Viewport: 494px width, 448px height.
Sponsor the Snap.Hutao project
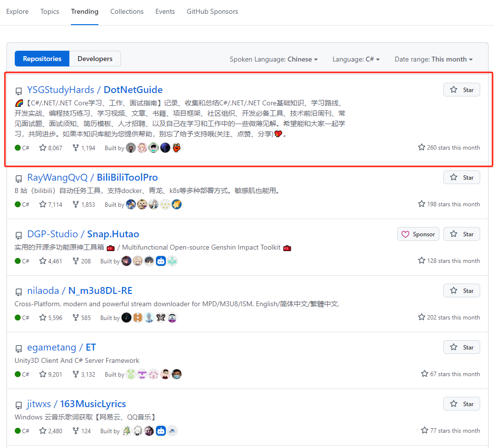tap(418, 234)
